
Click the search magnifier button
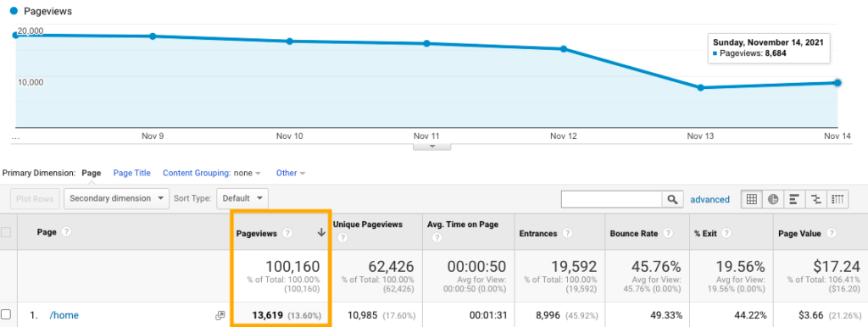(672, 199)
